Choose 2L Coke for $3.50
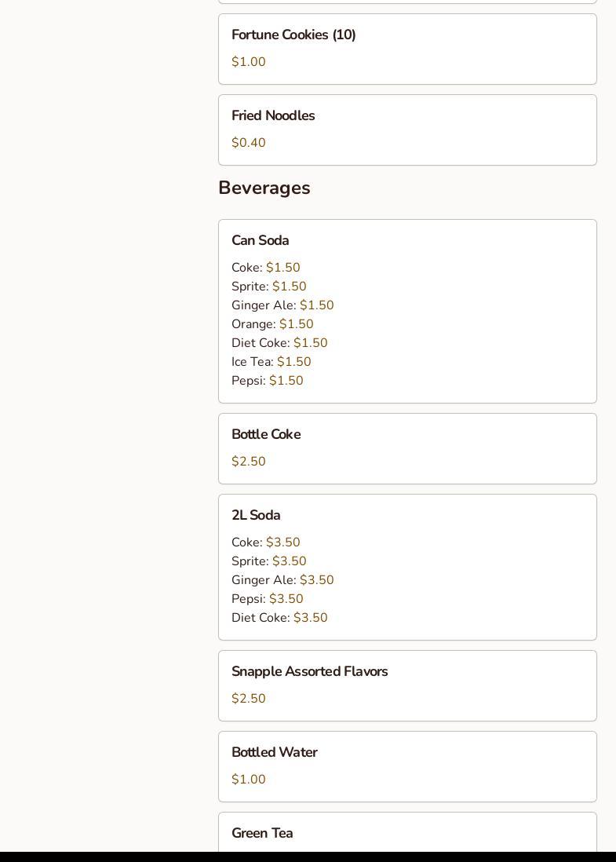The width and height of the screenshot is (616, 862). [265, 542]
